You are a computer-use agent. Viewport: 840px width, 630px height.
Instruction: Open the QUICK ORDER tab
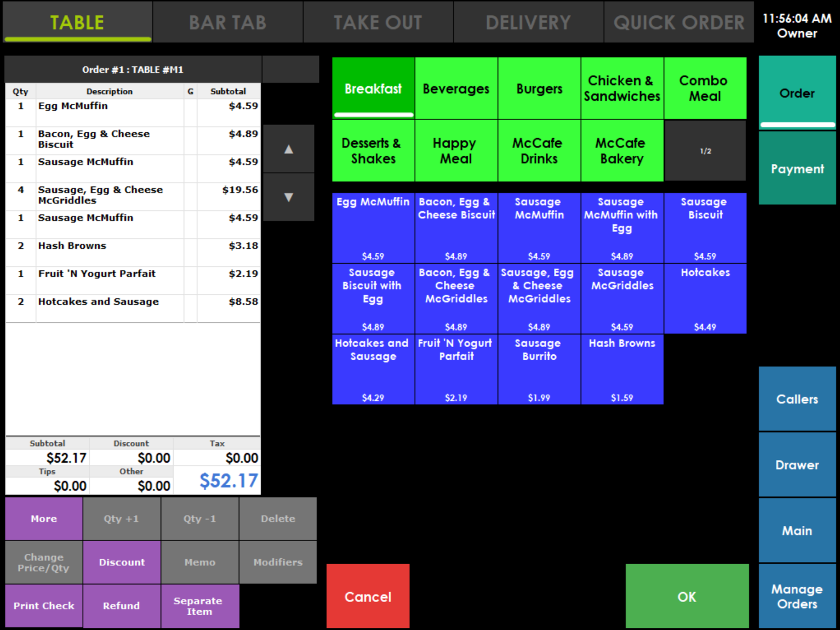point(679,22)
